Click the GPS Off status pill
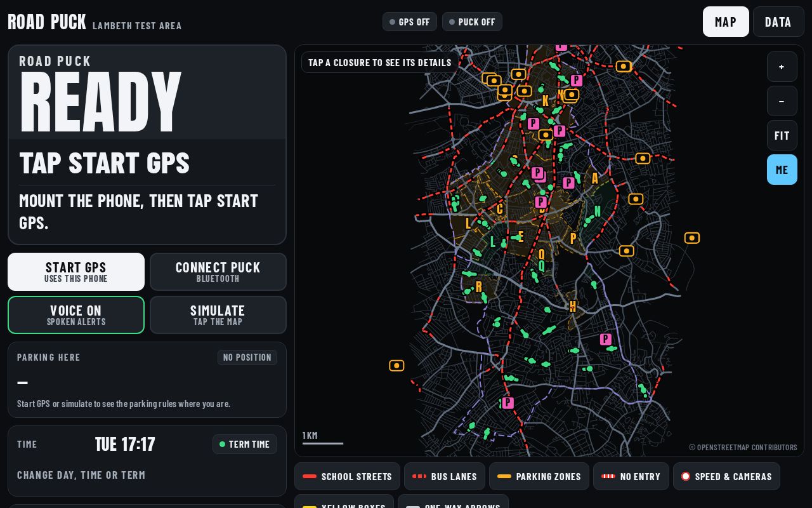 pyautogui.click(x=410, y=22)
